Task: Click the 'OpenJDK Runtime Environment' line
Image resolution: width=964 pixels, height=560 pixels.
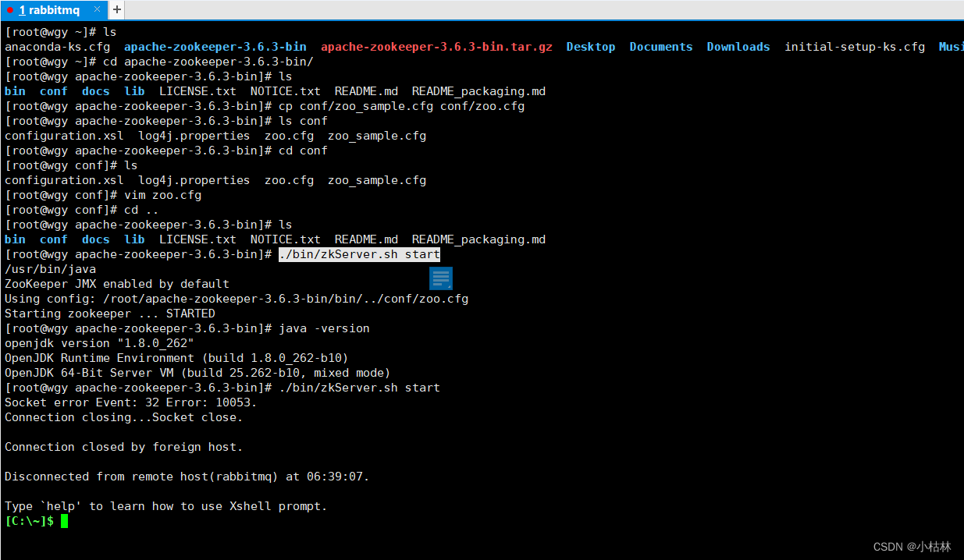Action: [176, 358]
